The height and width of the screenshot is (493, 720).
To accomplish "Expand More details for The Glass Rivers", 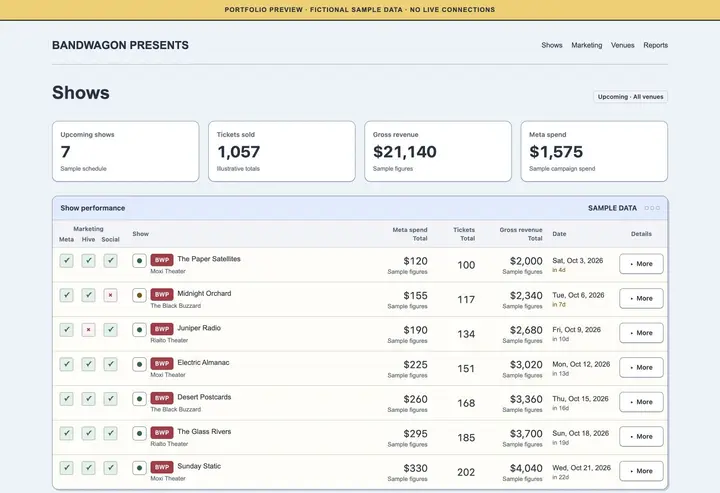I will point(641,437).
